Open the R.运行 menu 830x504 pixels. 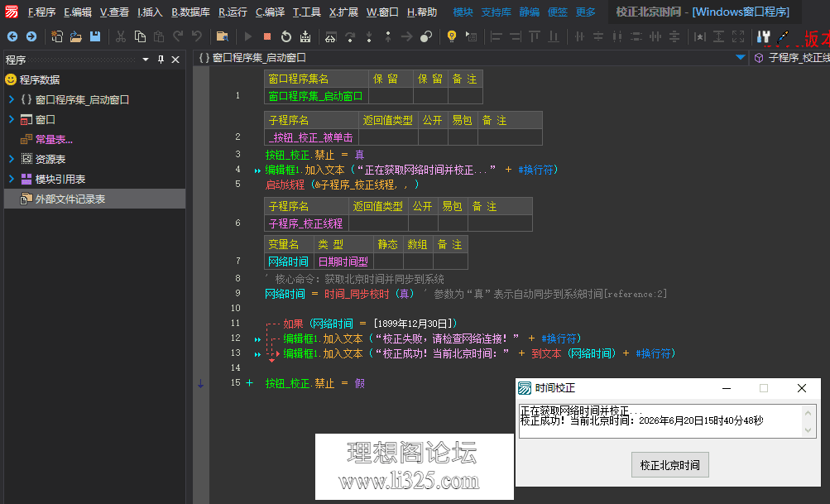coord(233,12)
